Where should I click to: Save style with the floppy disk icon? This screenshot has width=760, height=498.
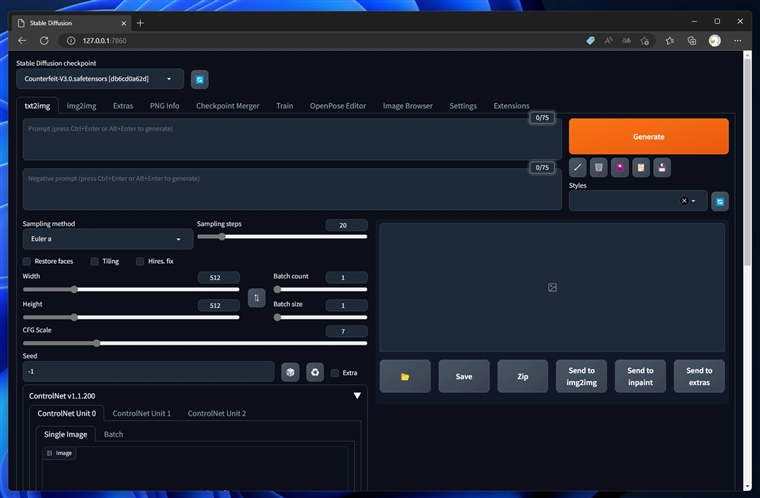(x=662, y=168)
